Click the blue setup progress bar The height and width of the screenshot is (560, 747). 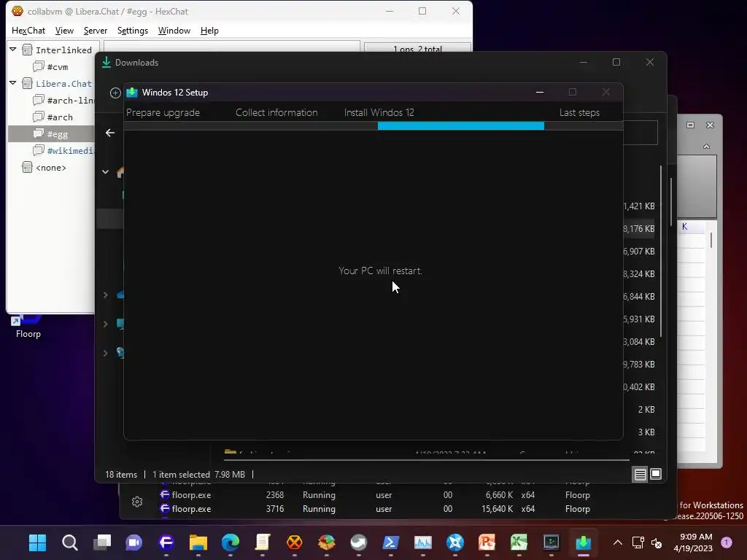(x=461, y=125)
